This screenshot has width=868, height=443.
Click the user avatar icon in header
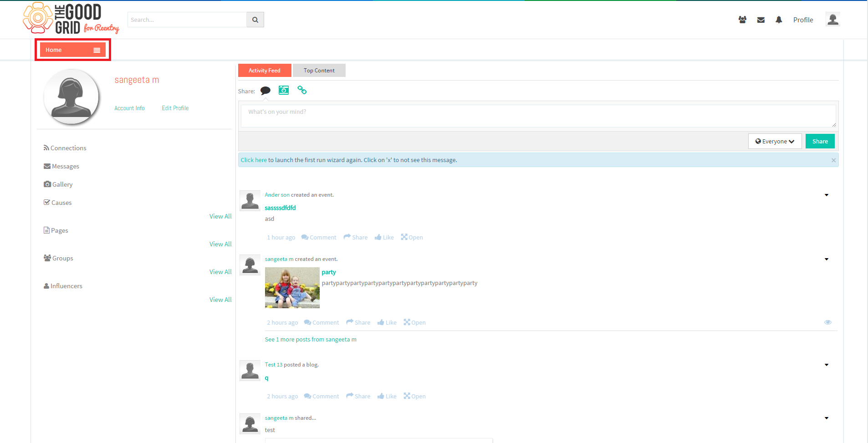point(832,19)
